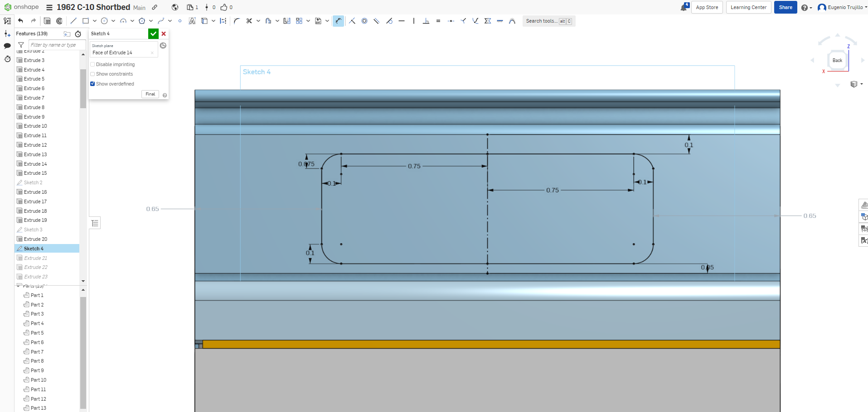
Task: Enable the Show constraints option
Action: tap(92, 74)
